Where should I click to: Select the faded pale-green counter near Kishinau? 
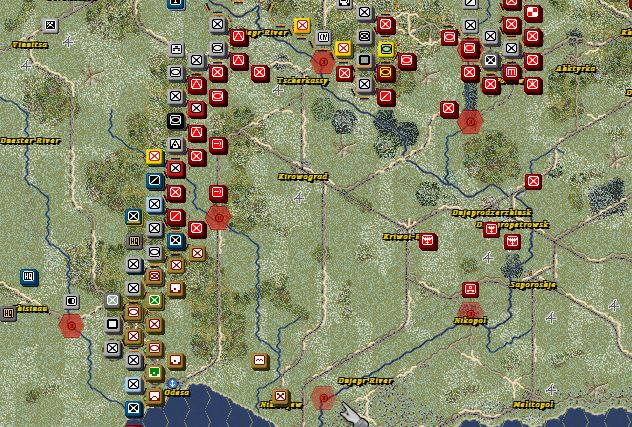coord(112,300)
